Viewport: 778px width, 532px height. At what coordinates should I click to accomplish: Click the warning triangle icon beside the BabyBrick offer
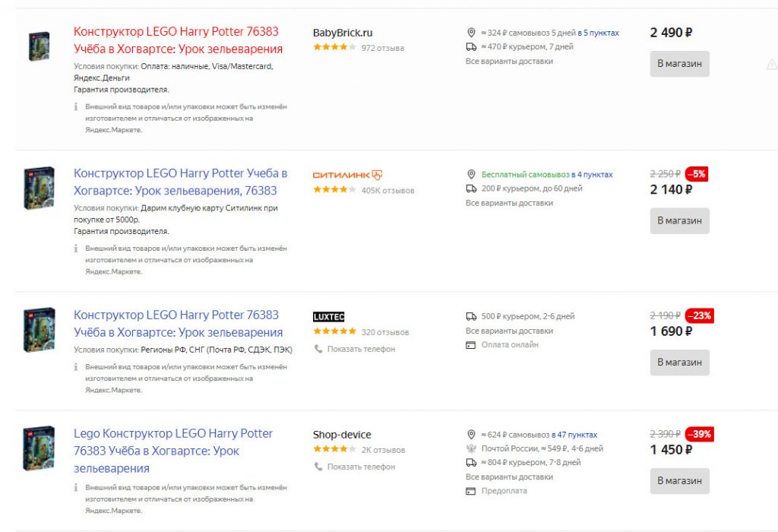tap(772, 65)
